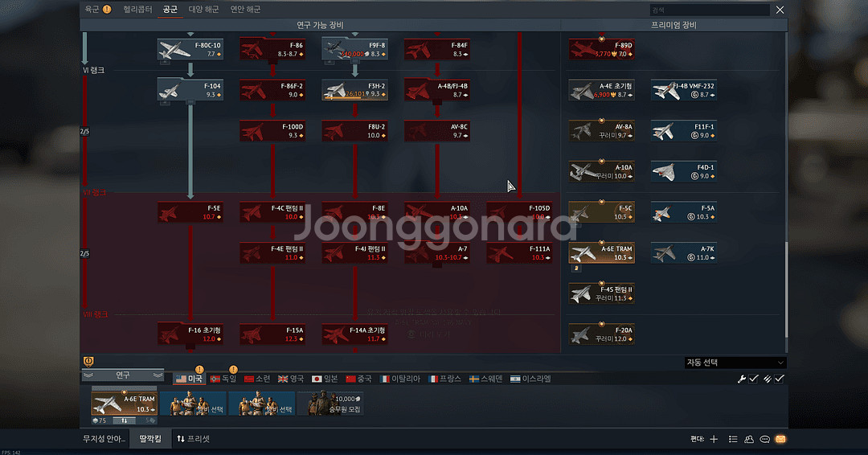The height and width of the screenshot is (455, 868).
Task: Select the 소련 nation tab
Action: pyautogui.click(x=257, y=379)
